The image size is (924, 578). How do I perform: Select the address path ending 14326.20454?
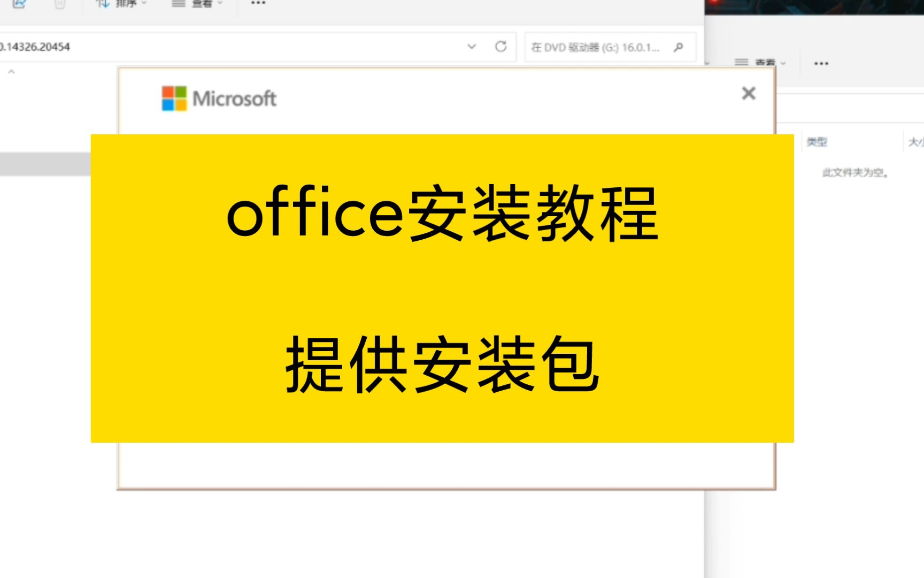(x=35, y=47)
